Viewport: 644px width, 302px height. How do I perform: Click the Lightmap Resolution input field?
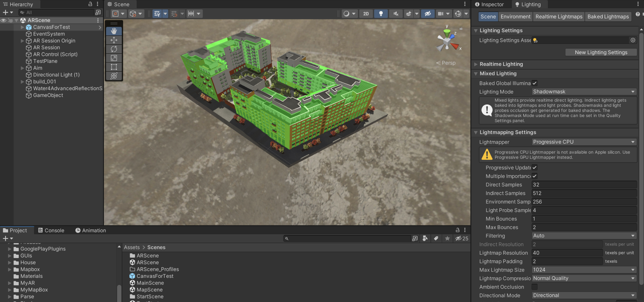[567, 253]
